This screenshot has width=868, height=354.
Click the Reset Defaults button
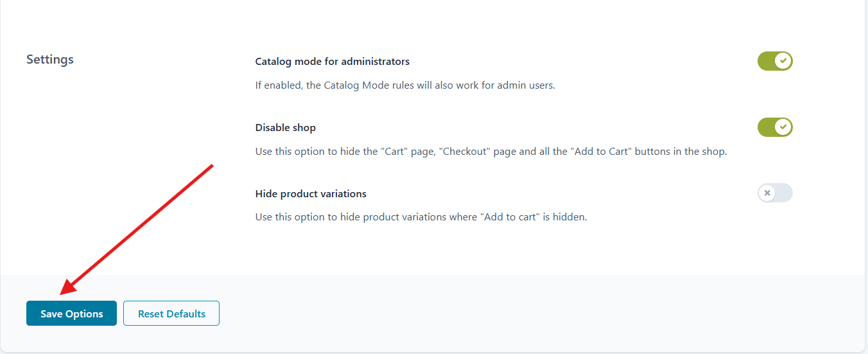point(171,314)
